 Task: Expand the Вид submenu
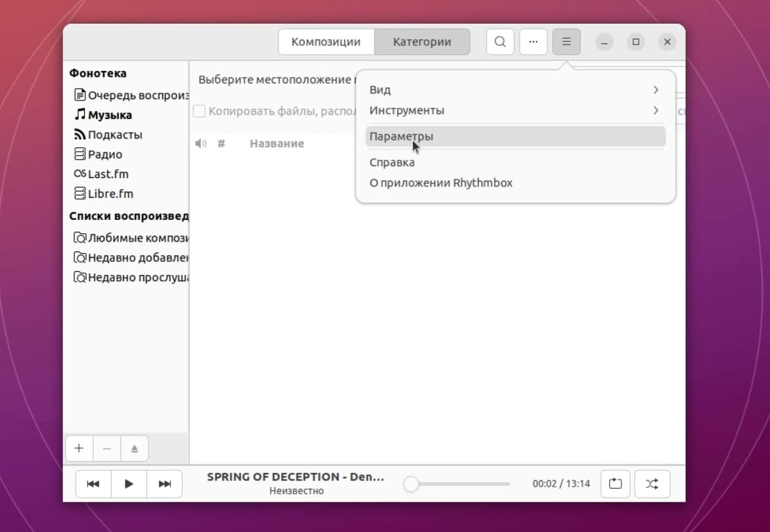click(x=516, y=90)
